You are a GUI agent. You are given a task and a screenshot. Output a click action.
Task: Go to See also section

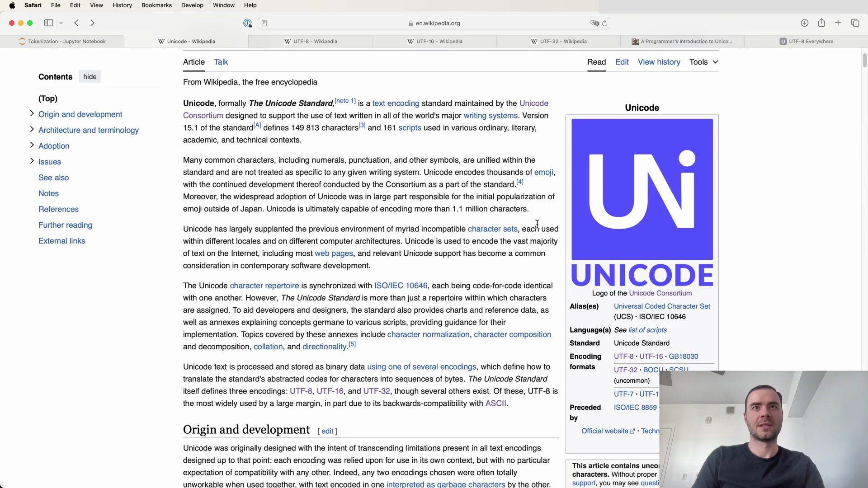pos(54,178)
